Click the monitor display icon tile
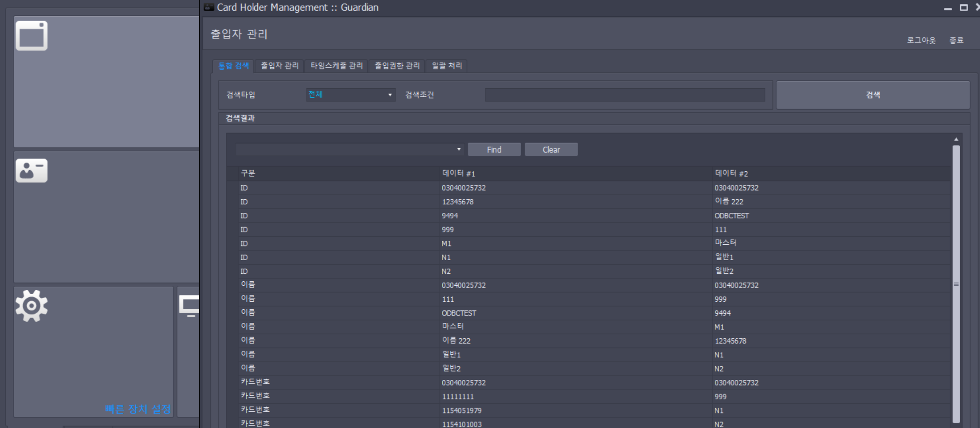 pyautogui.click(x=189, y=306)
